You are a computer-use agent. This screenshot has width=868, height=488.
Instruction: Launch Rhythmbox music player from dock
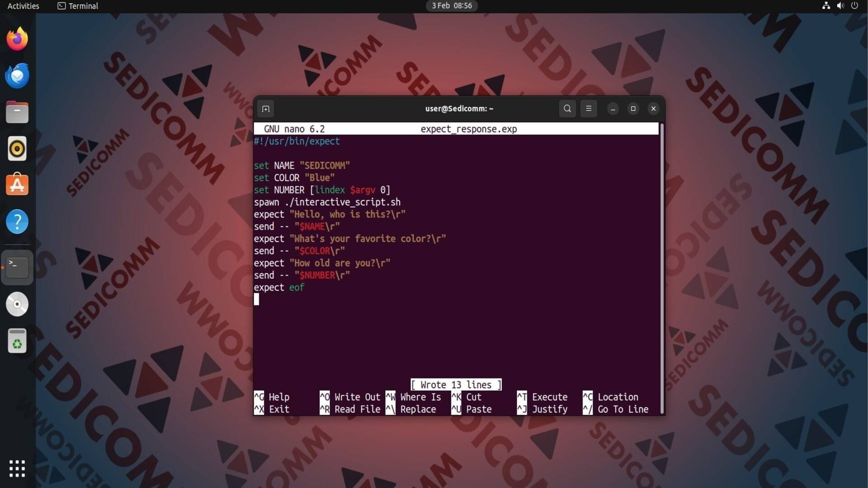click(17, 149)
